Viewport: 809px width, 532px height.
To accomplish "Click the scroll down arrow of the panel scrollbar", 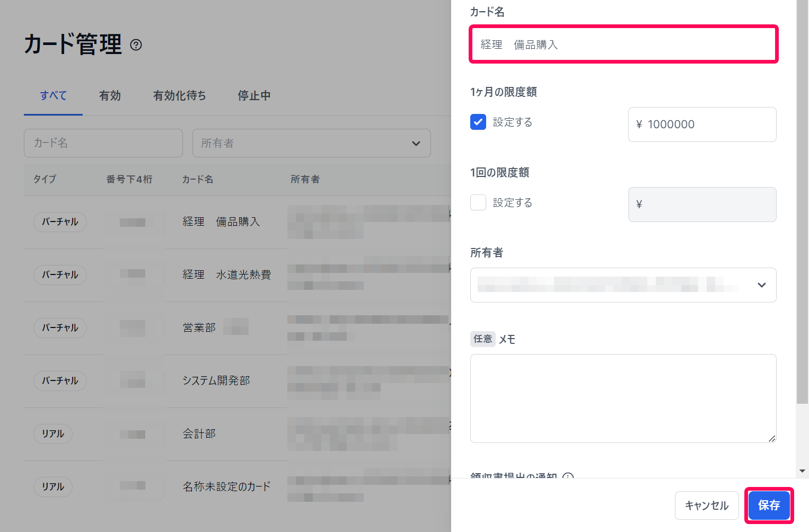I will 802,471.
